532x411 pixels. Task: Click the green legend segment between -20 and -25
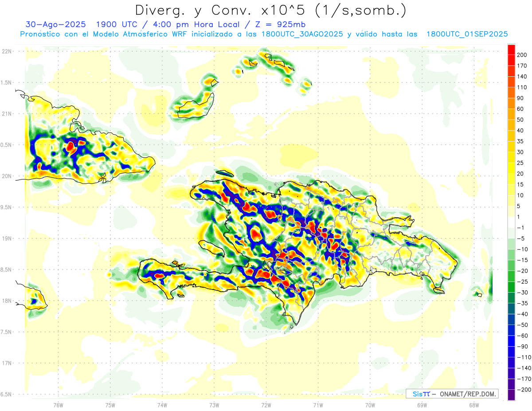point(511,276)
